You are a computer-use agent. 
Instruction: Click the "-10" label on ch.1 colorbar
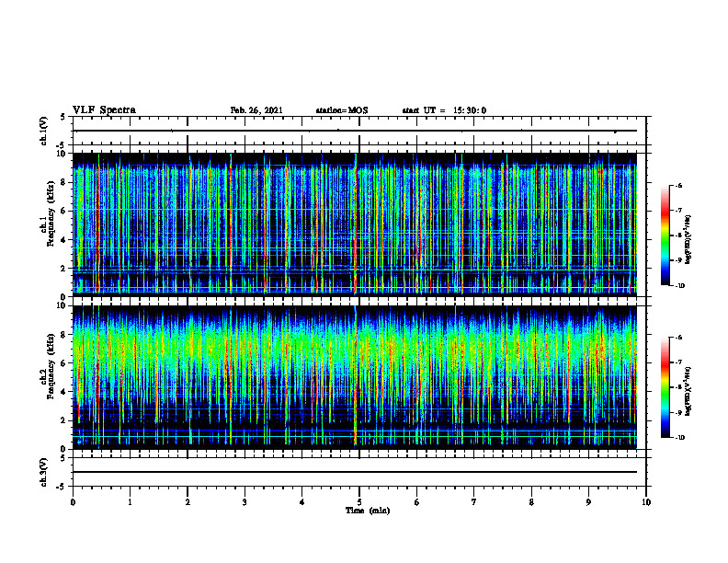pyautogui.click(x=680, y=286)
